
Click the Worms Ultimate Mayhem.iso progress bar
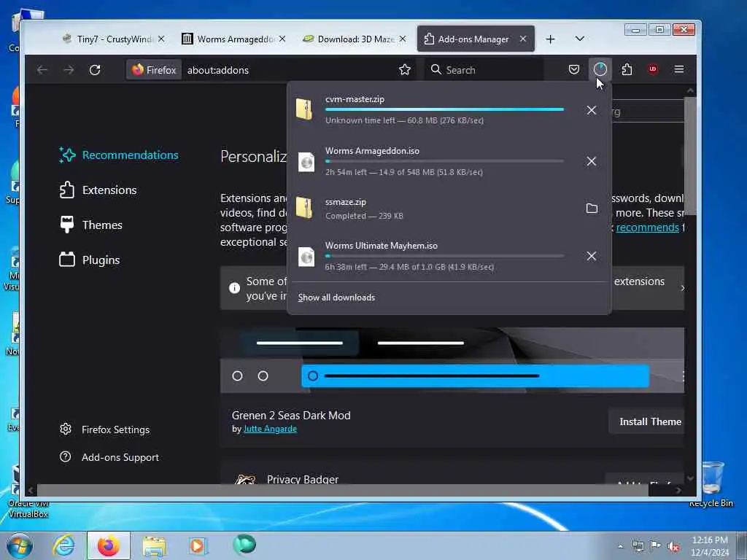point(444,256)
